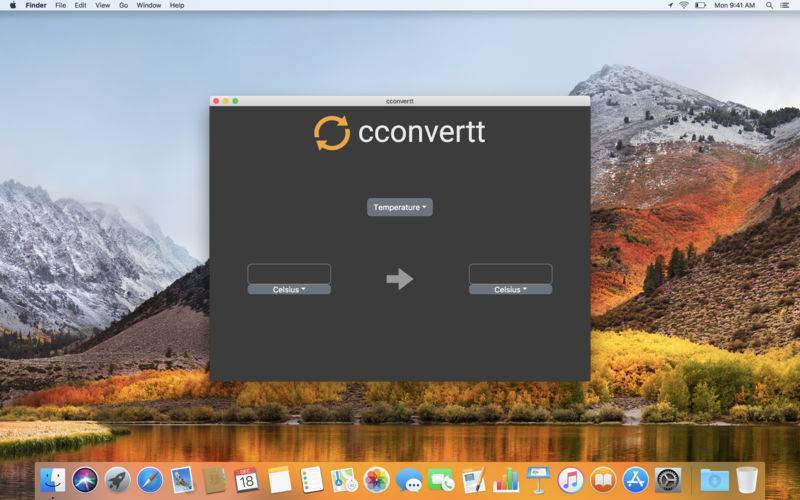
Task: Open the Temperature category dropdown
Action: 400,208
